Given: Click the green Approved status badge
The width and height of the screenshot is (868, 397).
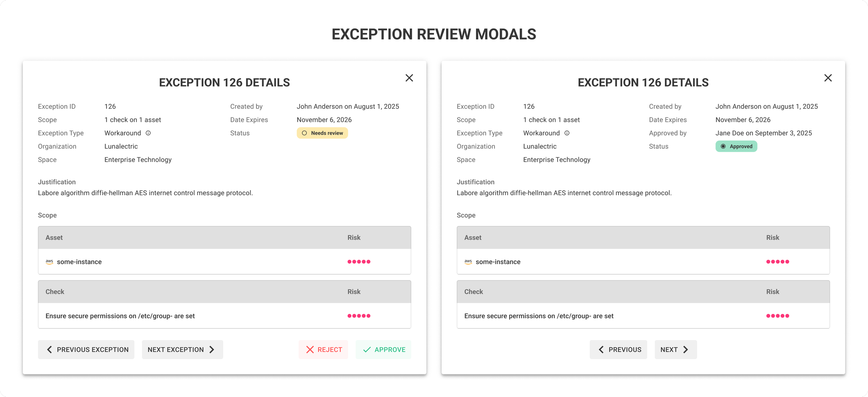Looking at the screenshot, I should (x=736, y=146).
